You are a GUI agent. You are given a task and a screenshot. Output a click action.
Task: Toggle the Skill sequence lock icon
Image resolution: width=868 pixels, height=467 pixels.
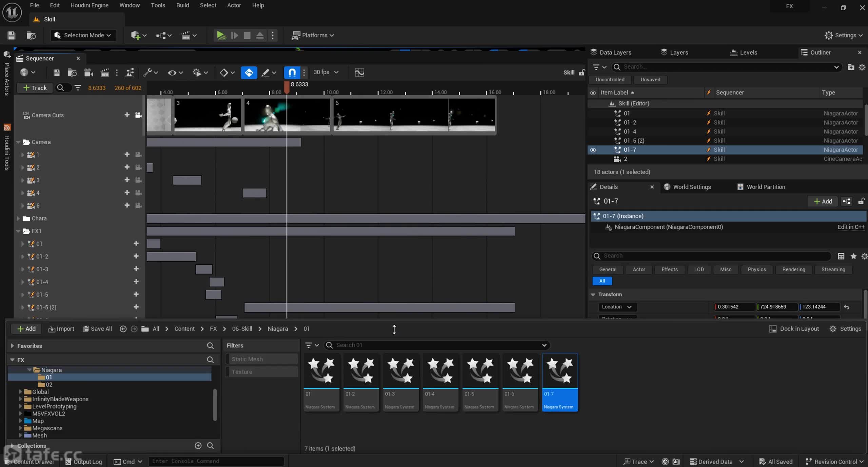pyautogui.click(x=582, y=73)
